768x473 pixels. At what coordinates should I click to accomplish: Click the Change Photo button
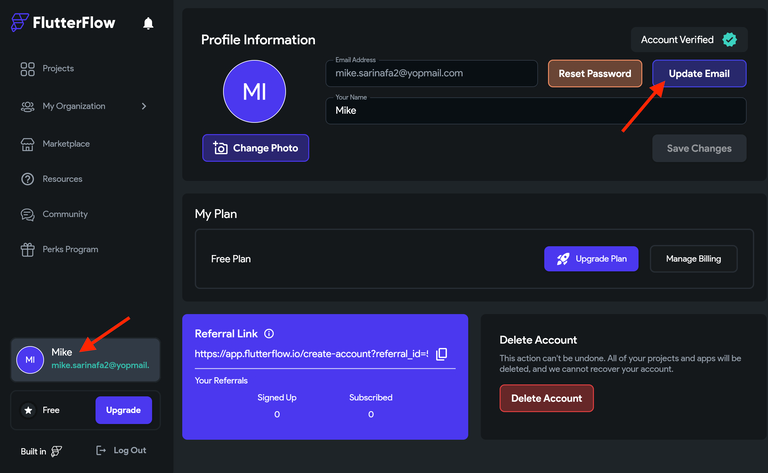[x=255, y=148]
